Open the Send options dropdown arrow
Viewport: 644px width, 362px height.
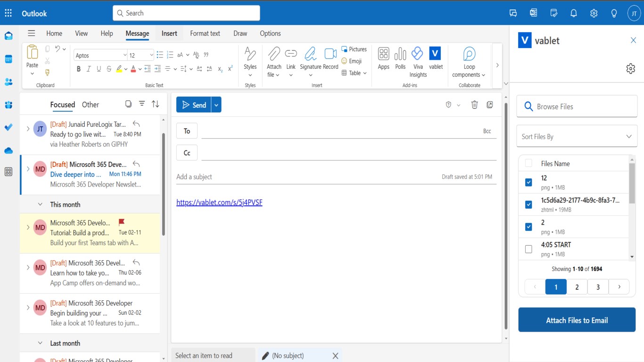[x=216, y=105]
